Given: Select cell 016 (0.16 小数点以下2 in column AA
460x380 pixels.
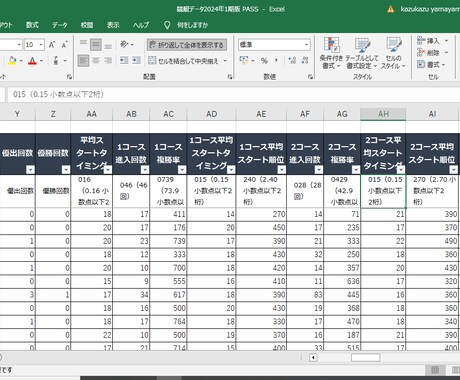Looking at the screenshot, I should pos(92,191).
